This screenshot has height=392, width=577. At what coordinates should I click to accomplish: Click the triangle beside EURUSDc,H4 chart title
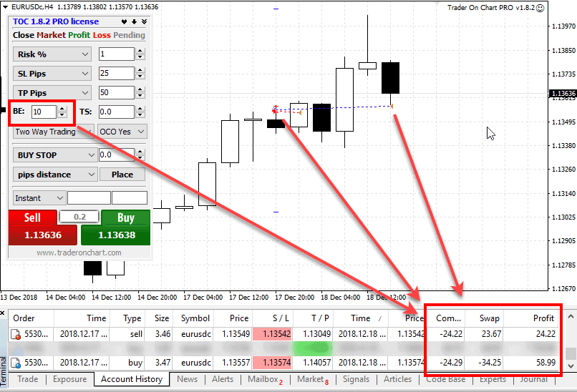click(6, 7)
